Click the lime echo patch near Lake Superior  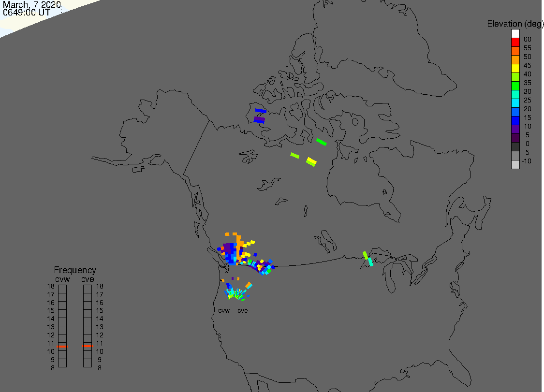pyautogui.click(x=365, y=255)
